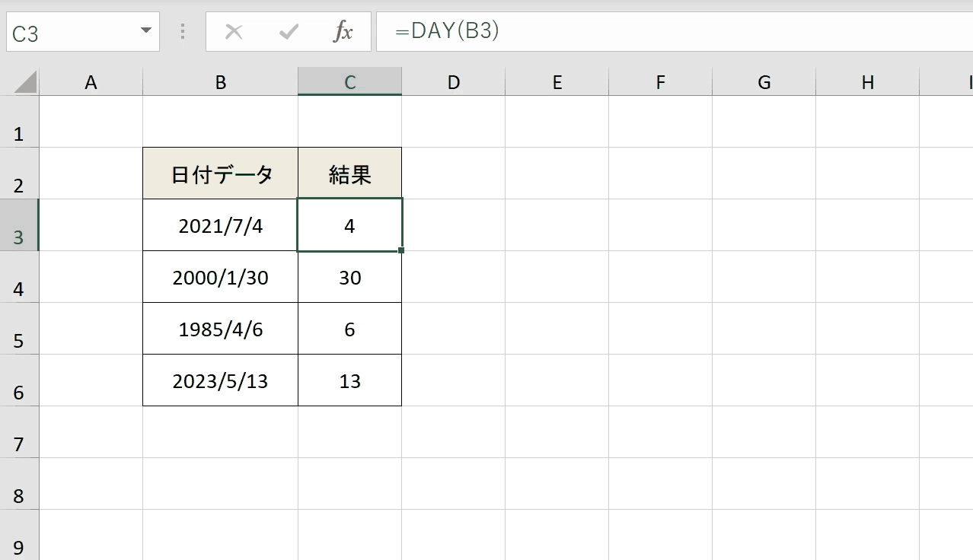Select column C header
Image resolution: width=973 pixels, height=560 pixels.
coord(350,82)
